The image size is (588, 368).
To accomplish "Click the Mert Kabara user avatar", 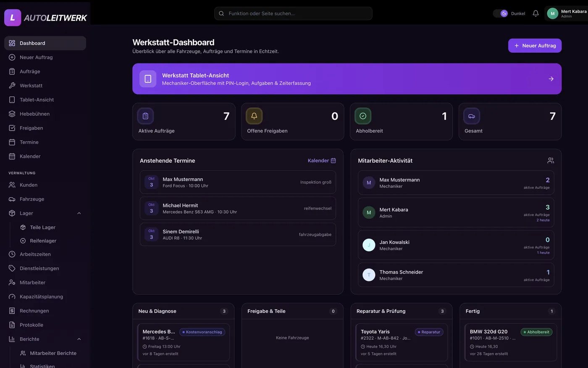I will [x=552, y=13].
